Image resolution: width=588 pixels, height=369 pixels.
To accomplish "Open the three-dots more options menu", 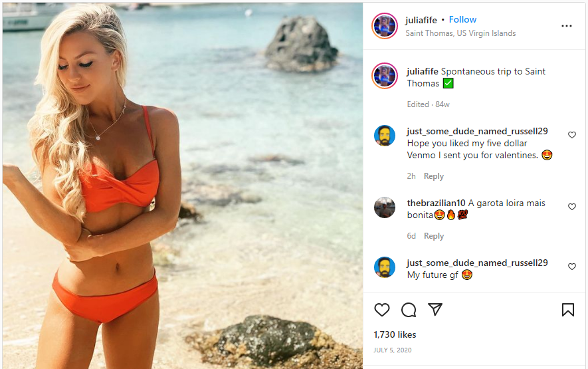I will [566, 26].
